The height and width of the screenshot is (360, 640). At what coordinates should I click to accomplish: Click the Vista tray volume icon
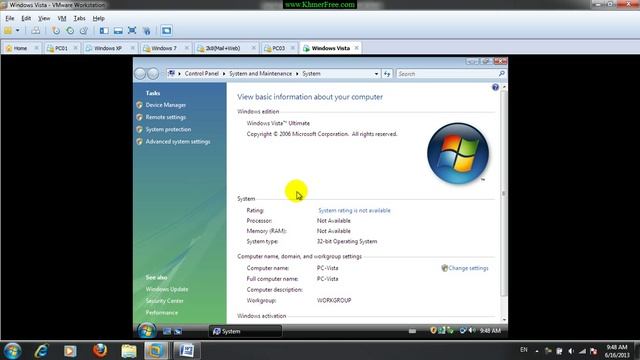[x=472, y=331]
